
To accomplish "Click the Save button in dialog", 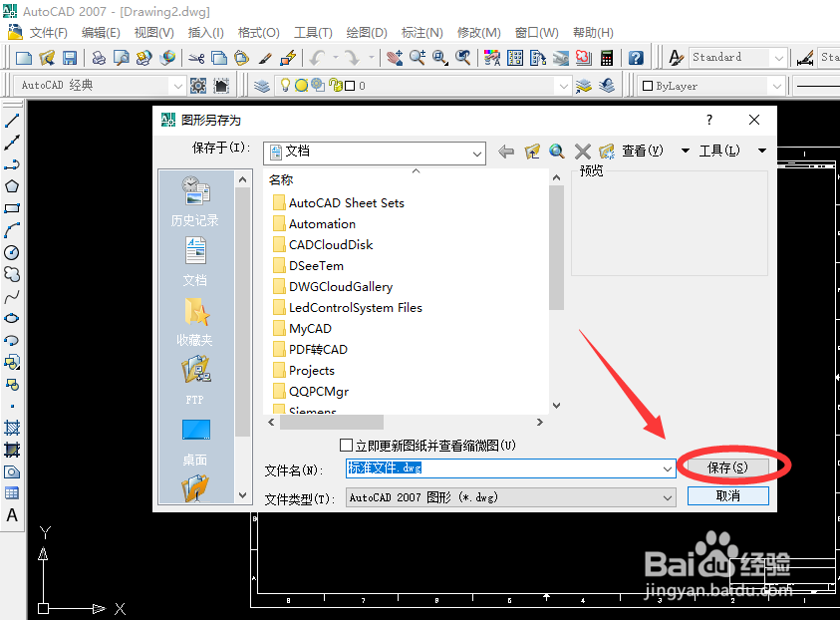I will point(727,467).
